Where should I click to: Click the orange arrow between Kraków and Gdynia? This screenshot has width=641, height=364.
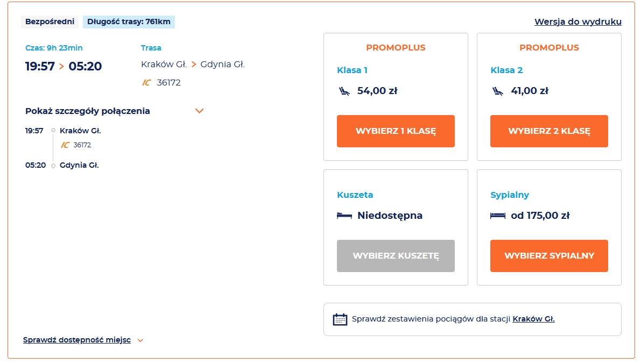click(194, 65)
